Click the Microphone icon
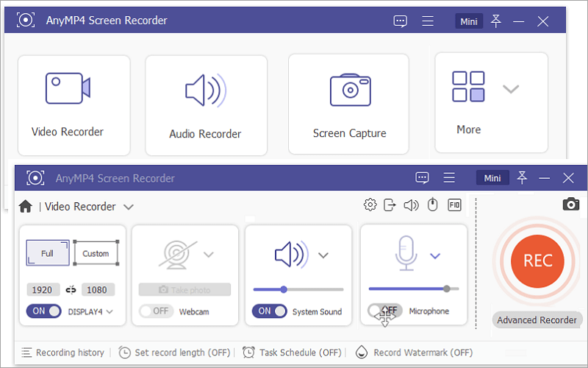The width and height of the screenshot is (588, 368). 406,253
